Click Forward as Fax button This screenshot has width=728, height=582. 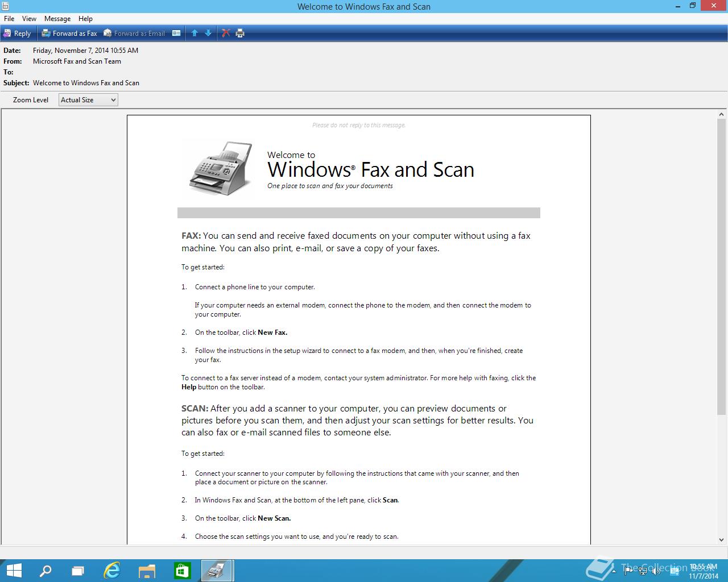click(69, 34)
